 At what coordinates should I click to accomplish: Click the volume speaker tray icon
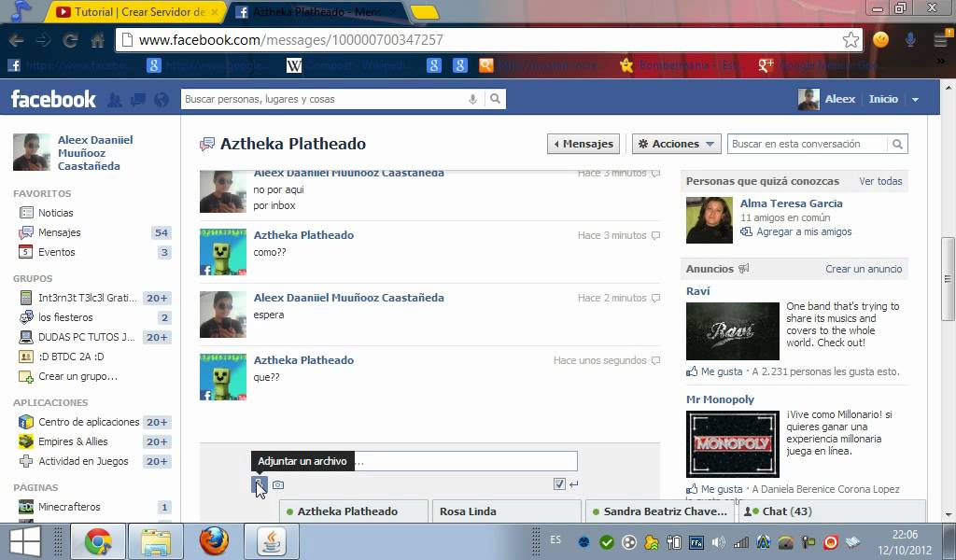click(719, 541)
